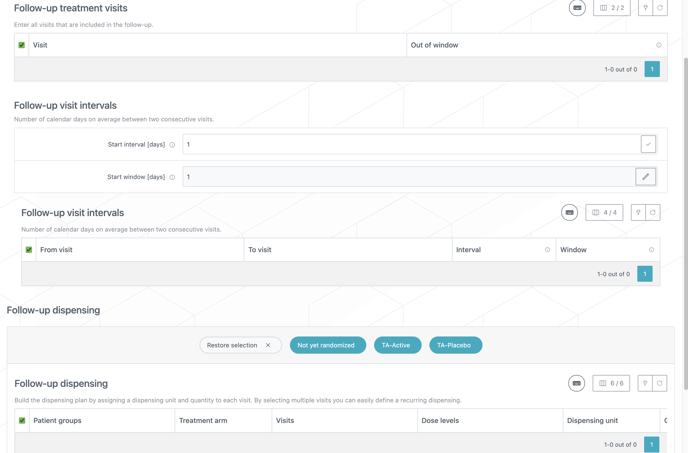Select the TA-Active filter chip
688x453 pixels.
tap(397, 345)
